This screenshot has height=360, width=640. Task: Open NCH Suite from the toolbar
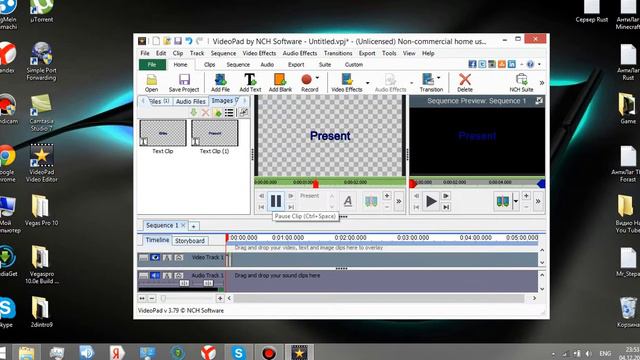click(x=521, y=83)
